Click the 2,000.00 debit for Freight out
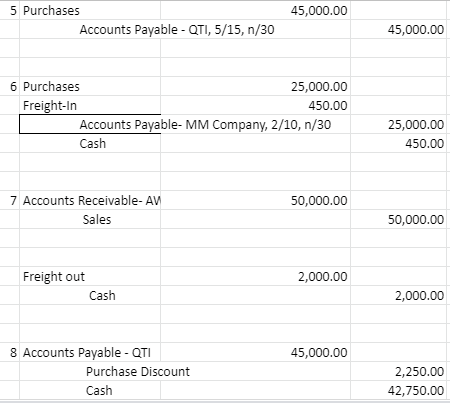450x403 pixels. click(x=255, y=276)
